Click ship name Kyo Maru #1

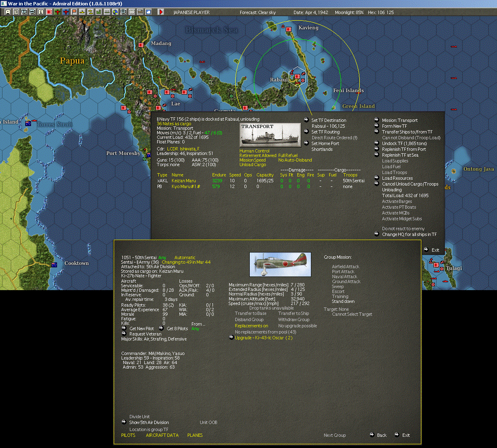click(186, 186)
